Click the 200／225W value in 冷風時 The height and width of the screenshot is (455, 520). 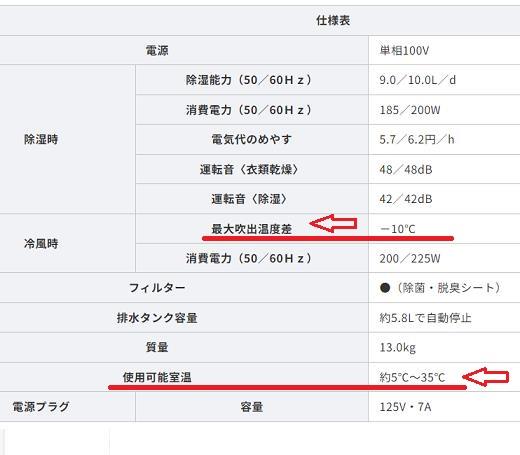tap(410, 258)
